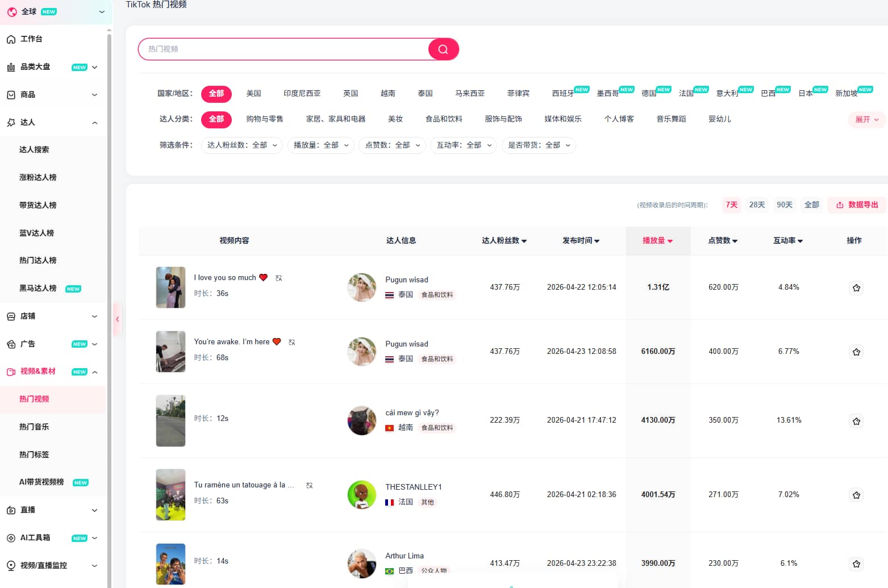Filter by country 美国
888x588 pixels.
point(253,93)
